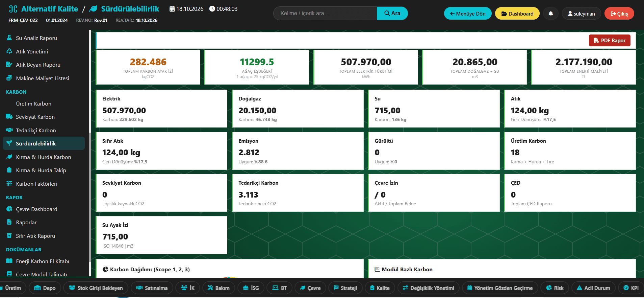Click the Menüye Dön button
Screen dimensions: 644x298
(x=468, y=14)
